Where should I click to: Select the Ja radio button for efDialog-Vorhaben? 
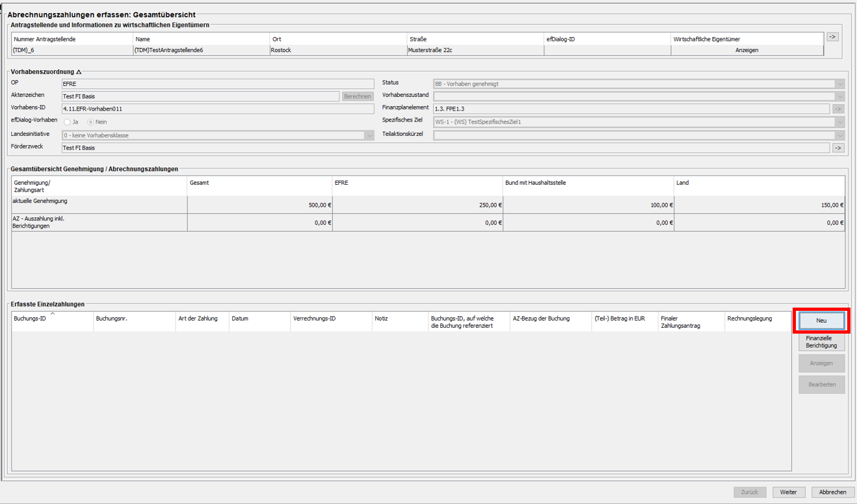[x=68, y=122]
